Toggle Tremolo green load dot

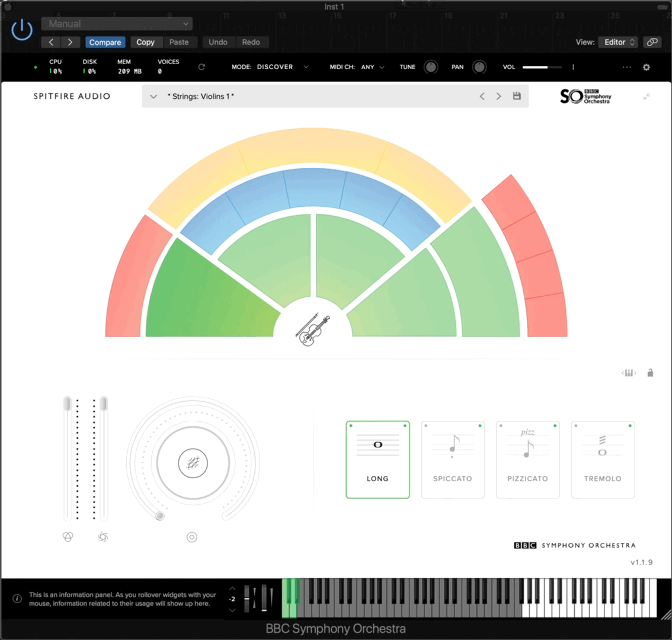(630, 425)
